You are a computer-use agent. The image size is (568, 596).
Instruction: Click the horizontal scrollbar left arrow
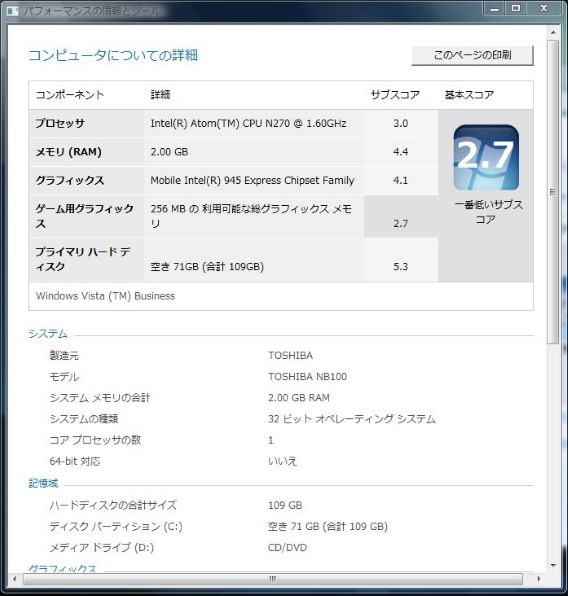coord(14,579)
